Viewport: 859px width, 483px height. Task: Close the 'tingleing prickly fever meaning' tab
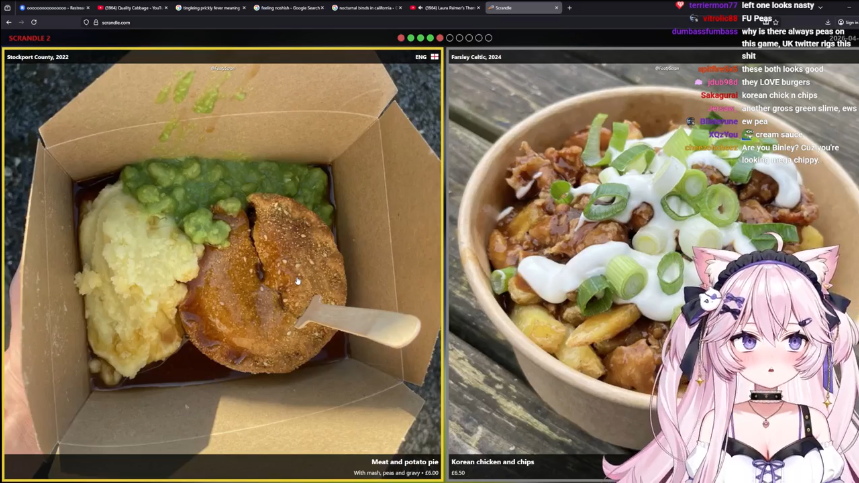tap(244, 8)
